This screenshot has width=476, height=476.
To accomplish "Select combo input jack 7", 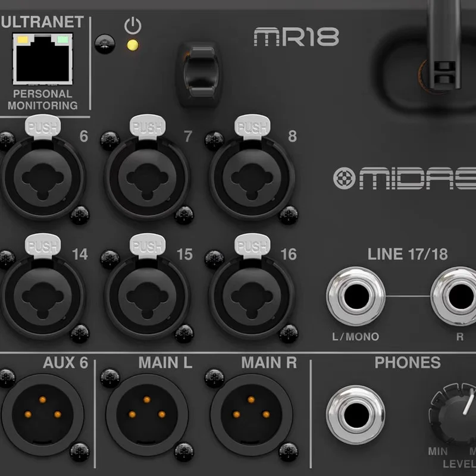I will (147, 177).
